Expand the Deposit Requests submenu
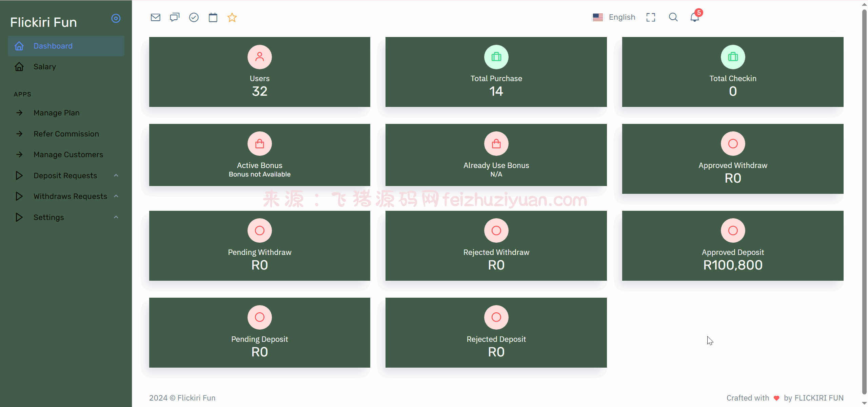Screen dimensions: 868x407 (65, 175)
